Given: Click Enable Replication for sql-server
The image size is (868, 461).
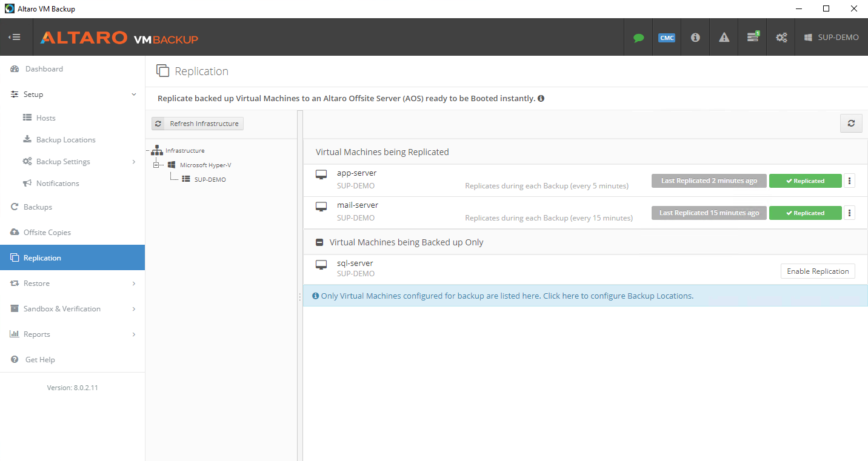Looking at the screenshot, I should [818, 271].
